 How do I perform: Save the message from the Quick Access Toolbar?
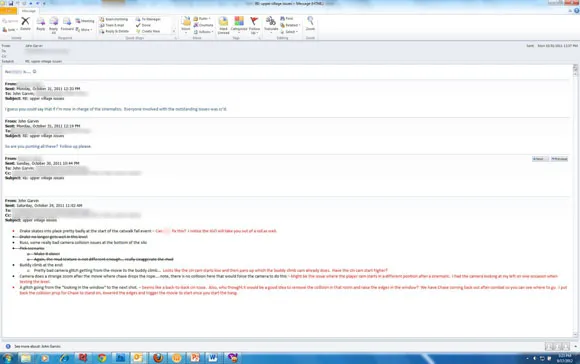[11, 3]
